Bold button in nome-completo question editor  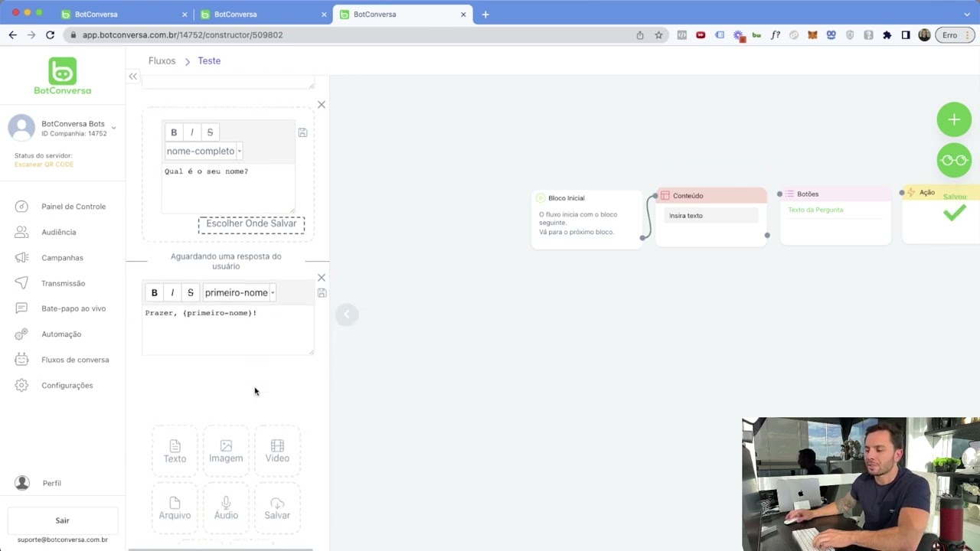click(174, 132)
